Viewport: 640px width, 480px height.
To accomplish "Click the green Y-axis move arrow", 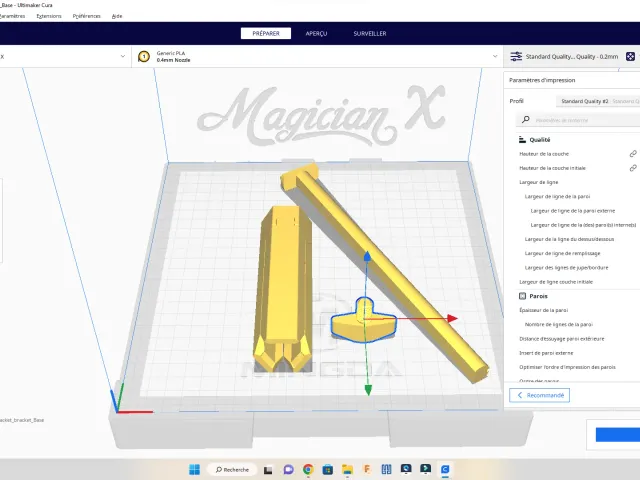I will (368, 390).
